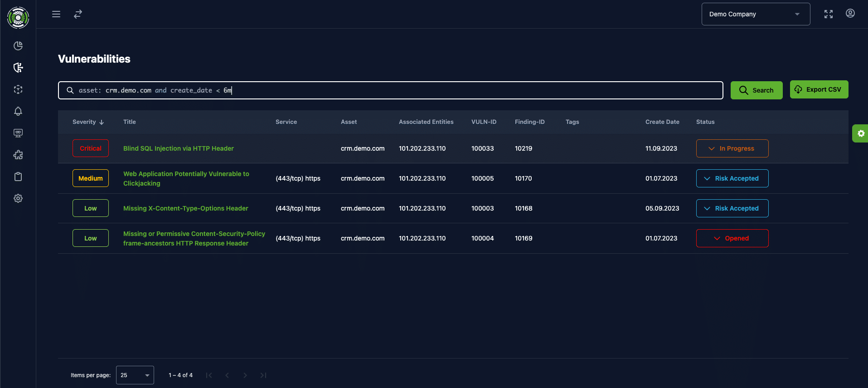Click the Low badge for Content-Security-Policy row

click(x=91, y=238)
